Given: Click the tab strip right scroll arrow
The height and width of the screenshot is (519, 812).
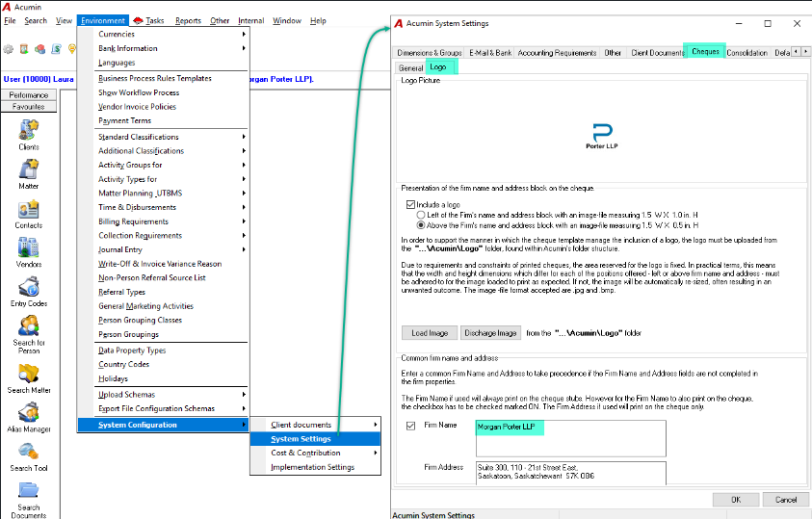Looking at the screenshot, I should (x=805, y=52).
